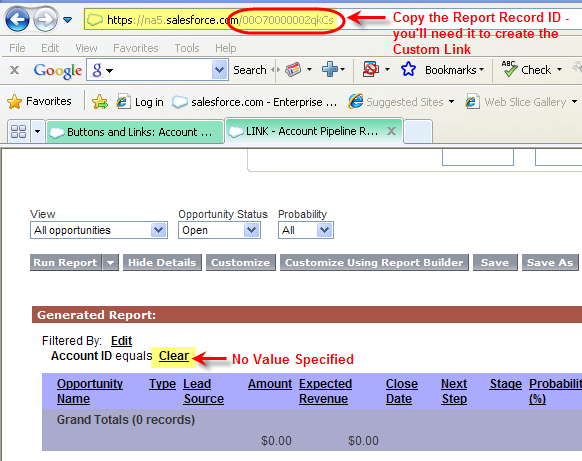This screenshot has height=461, width=582.
Task: Click the e icon beside Web Slice Gallery
Action: [x=472, y=101]
